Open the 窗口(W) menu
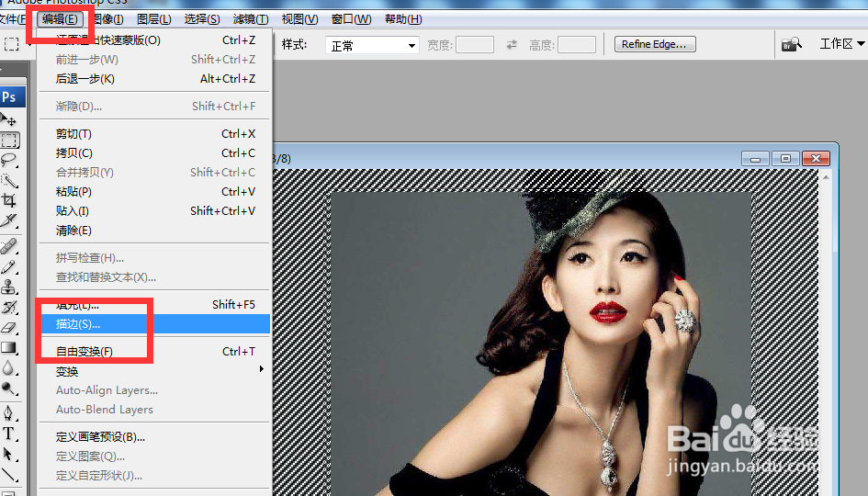Image resolution: width=868 pixels, height=496 pixels. point(352,19)
